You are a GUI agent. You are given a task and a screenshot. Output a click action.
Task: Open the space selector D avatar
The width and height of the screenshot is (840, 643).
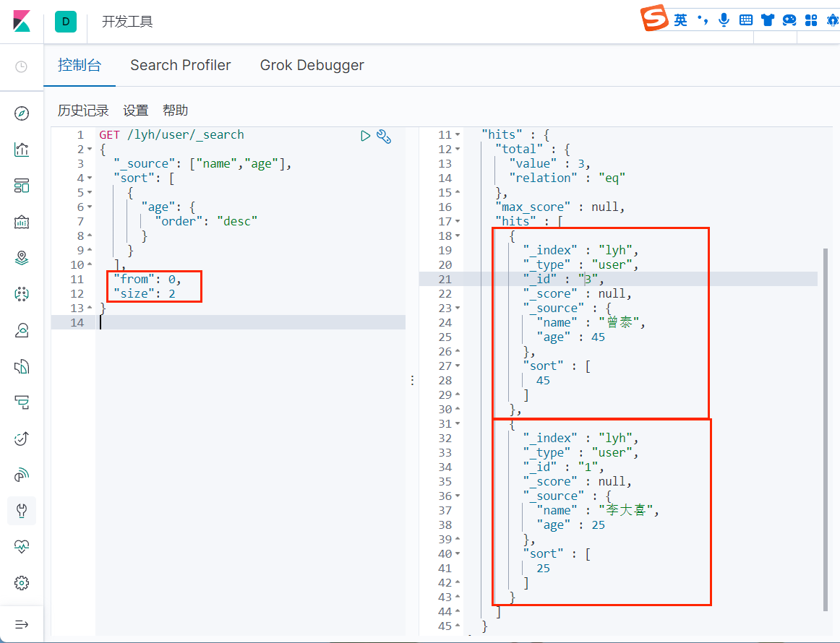(x=65, y=22)
